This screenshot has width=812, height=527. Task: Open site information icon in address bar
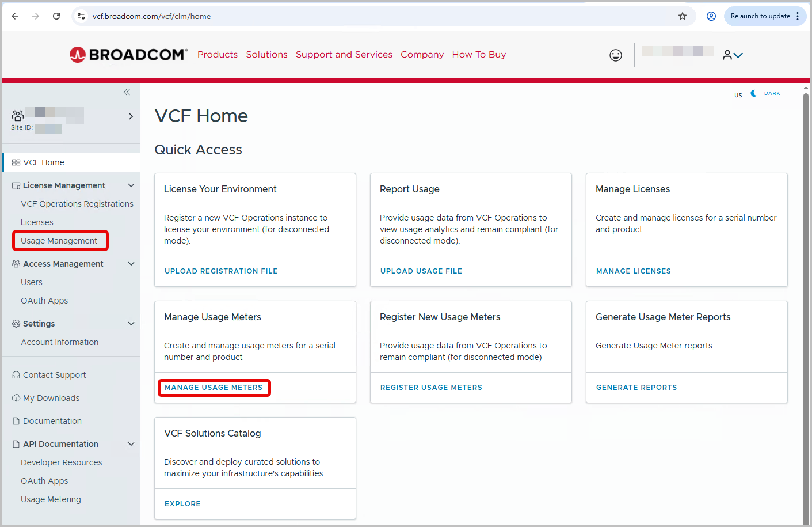click(x=81, y=16)
